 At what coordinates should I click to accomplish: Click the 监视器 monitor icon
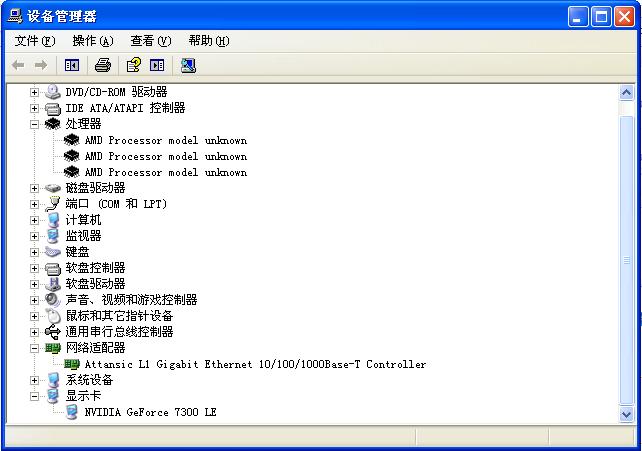[x=52, y=236]
